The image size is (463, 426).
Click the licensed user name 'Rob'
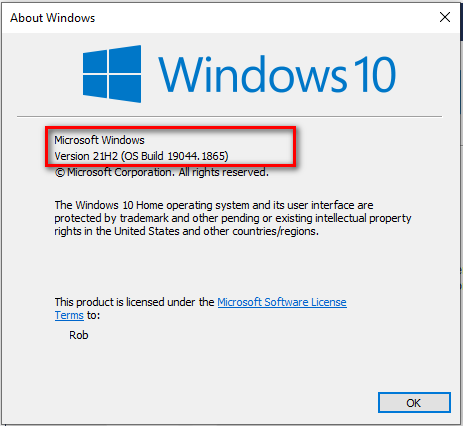pos(79,335)
